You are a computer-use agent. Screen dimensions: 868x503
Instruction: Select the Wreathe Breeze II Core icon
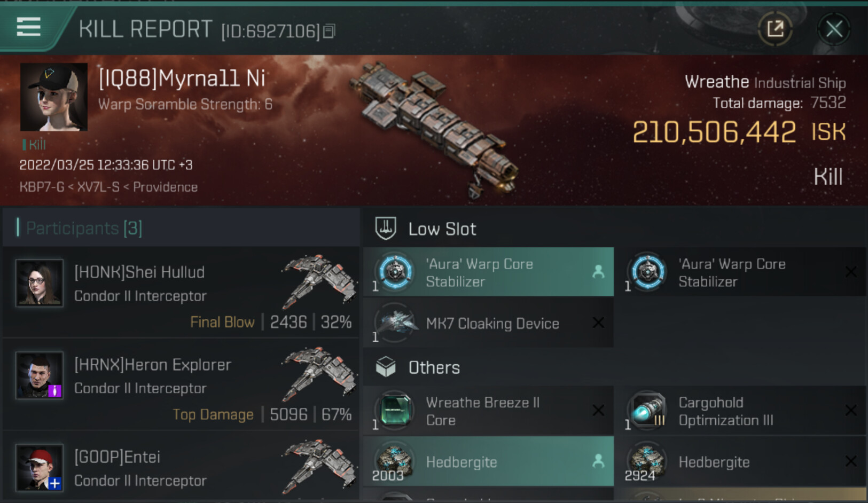[395, 411]
